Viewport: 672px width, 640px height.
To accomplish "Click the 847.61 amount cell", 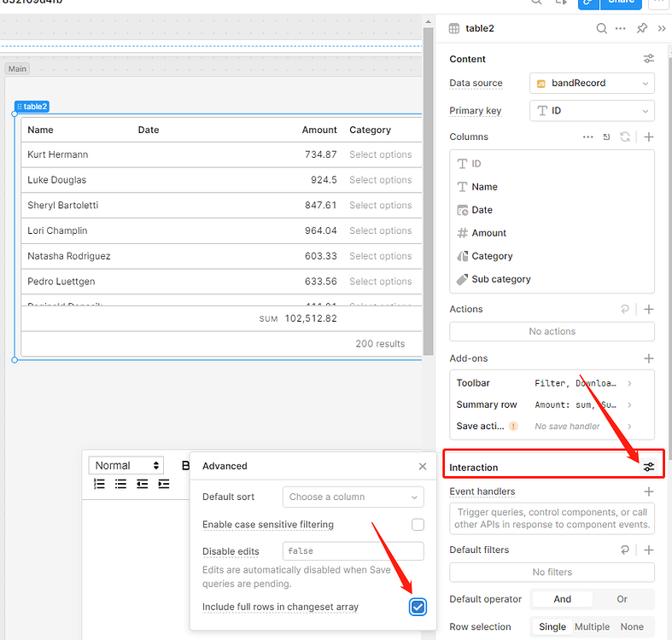I will point(320,205).
